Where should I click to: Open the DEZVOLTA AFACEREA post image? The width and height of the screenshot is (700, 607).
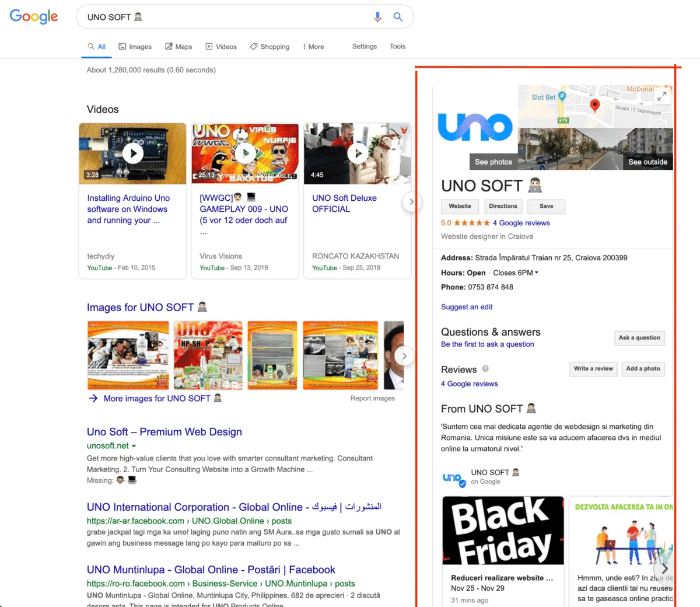[x=621, y=531]
